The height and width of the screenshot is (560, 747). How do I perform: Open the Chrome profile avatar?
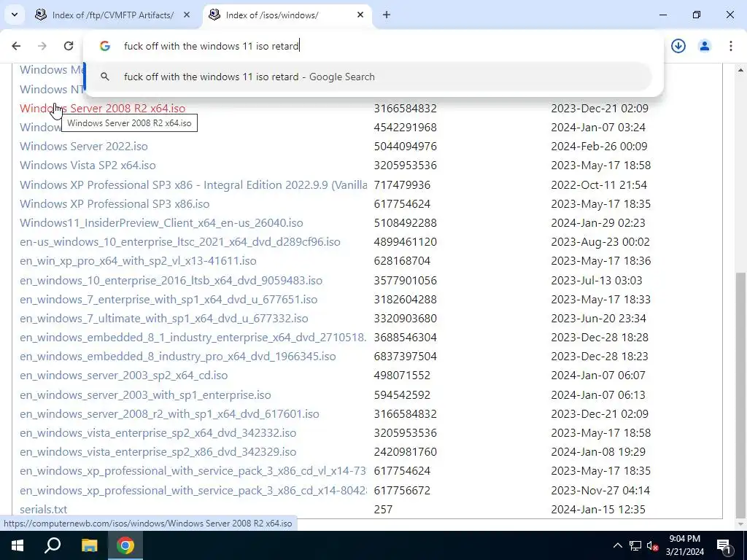pos(705,46)
